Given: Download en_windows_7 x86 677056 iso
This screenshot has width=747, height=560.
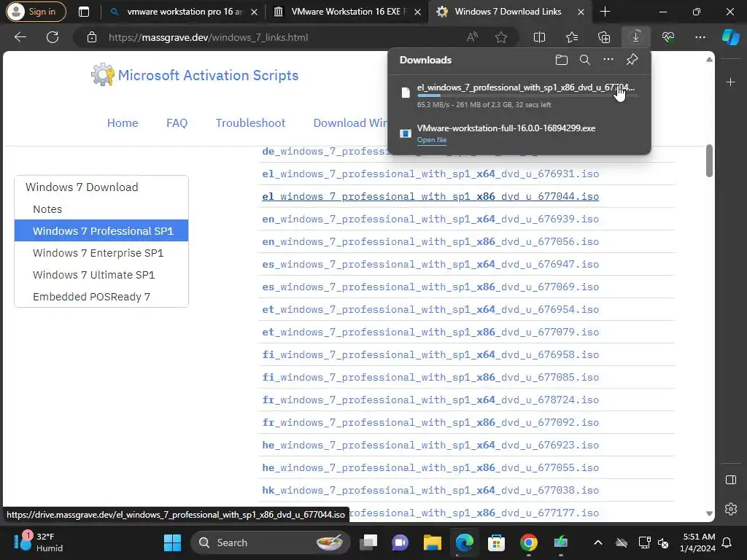Looking at the screenshot, I should 430,241.
